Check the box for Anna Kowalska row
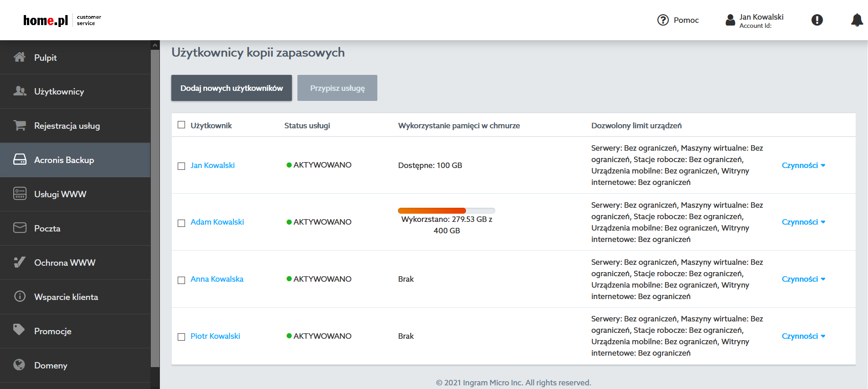Image resolution: width=868 pixels, height=389 pixels. 181,280
